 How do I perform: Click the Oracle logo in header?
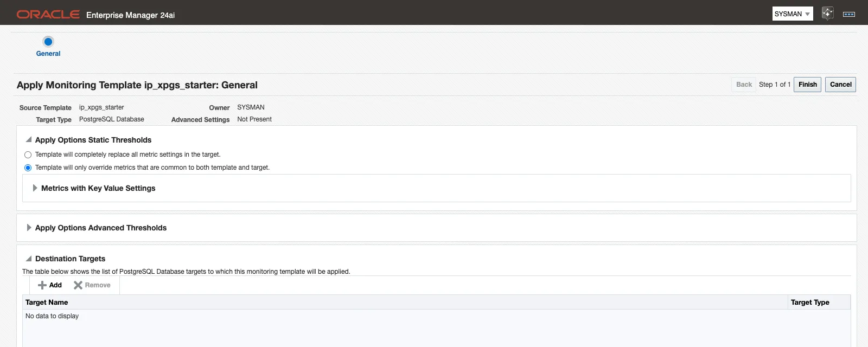[x=48, y=15]
